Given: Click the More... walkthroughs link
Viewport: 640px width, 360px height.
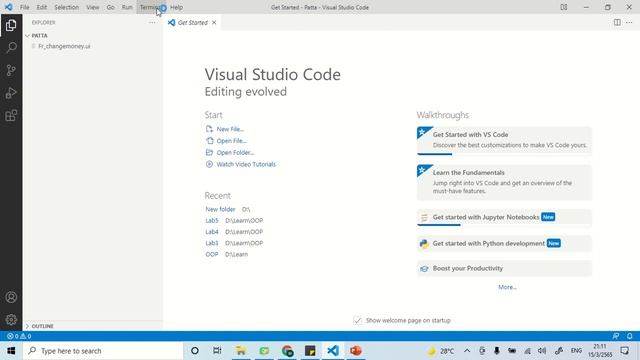Looking at the screenshot, I should [x=507, y=287].
